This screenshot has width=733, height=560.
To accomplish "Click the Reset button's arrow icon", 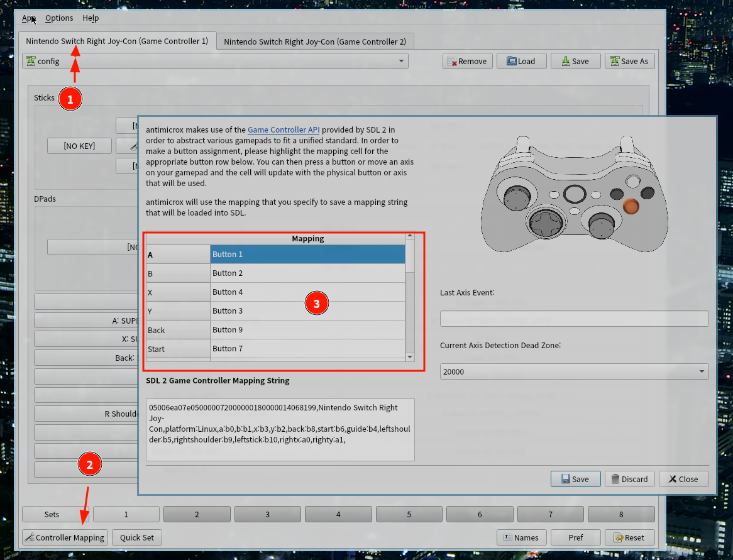I will pyautogui.click(x=619, y=537).
